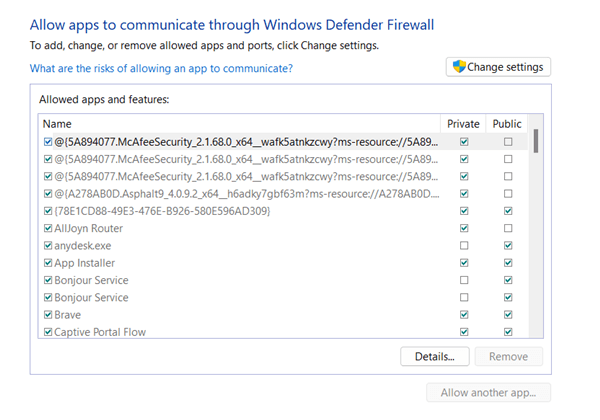Toggle Public checkbox for AllJoyn Router
The height and width of the screenshot is (420, 600).
click(509, 228)
